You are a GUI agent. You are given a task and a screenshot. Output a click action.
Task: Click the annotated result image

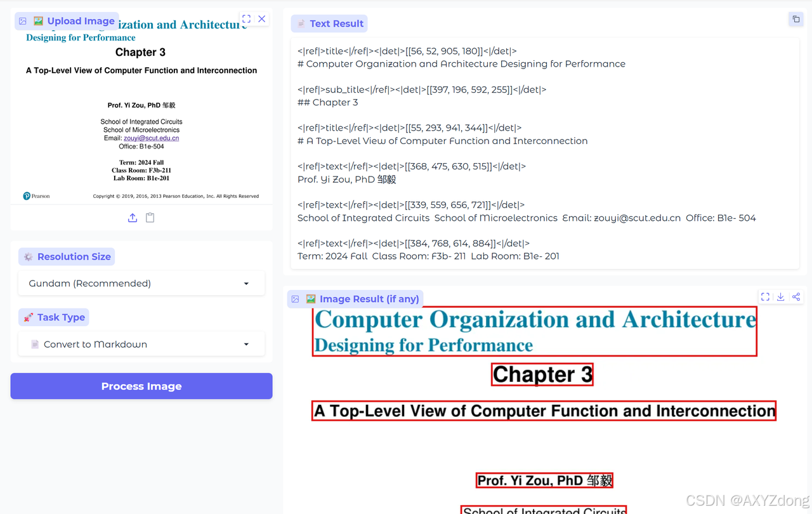tap(544, 410)
